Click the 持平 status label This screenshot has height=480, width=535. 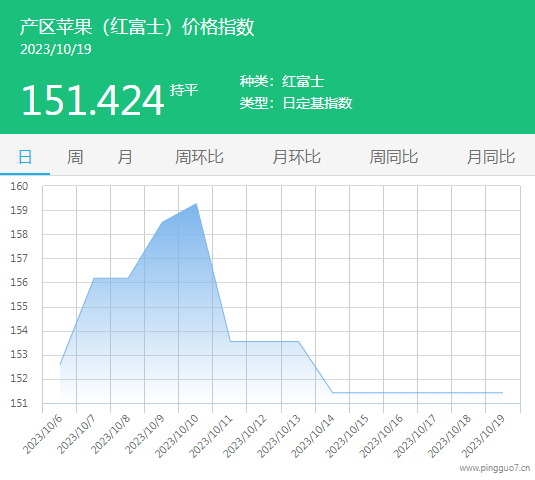tap(184, 90)
